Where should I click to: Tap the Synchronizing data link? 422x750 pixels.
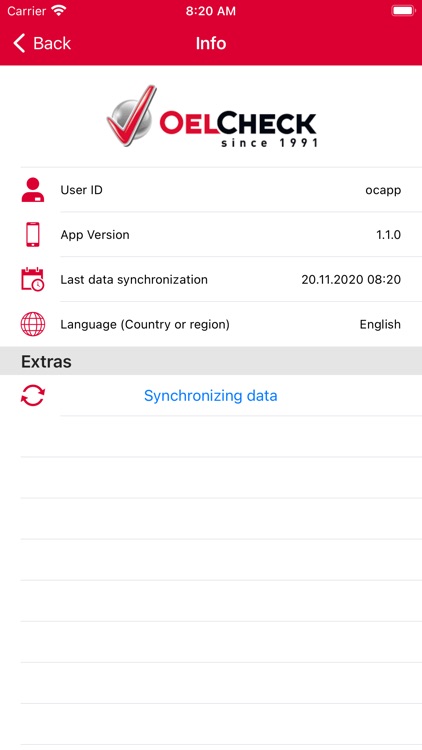coord(211,396)
